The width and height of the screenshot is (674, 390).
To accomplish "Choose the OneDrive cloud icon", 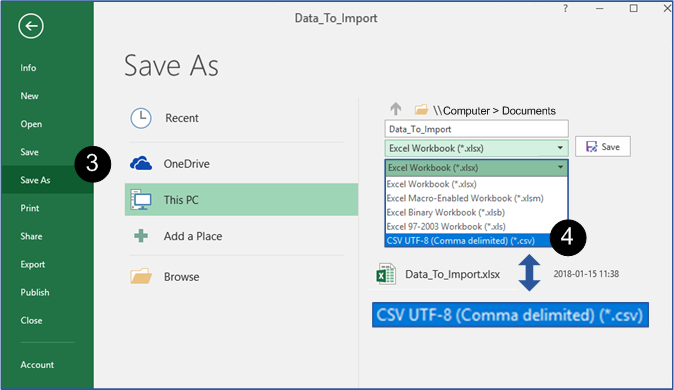I will (x=141, y=164).
